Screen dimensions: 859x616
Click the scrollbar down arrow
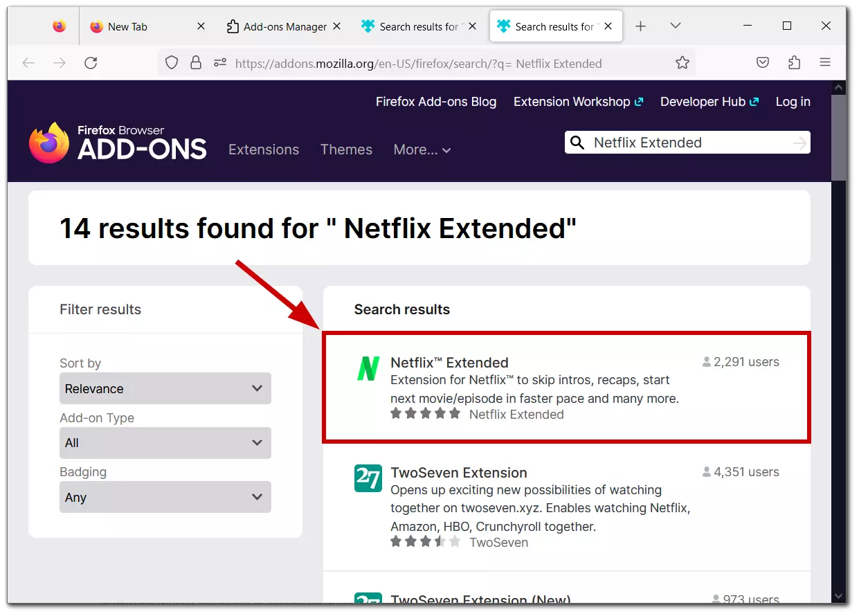coord(839,595)
